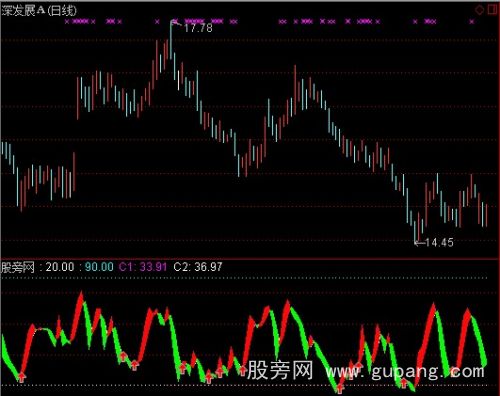Select the leftmost red up-arrow buy signal
This screenshot has width=500, height=396.
click(x=21, y=378)
